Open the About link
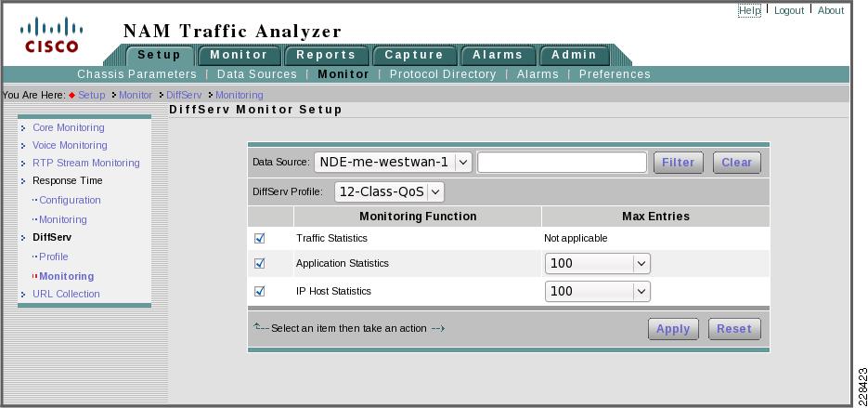Screen dimensions: 868x408 (x=831, y=10)
